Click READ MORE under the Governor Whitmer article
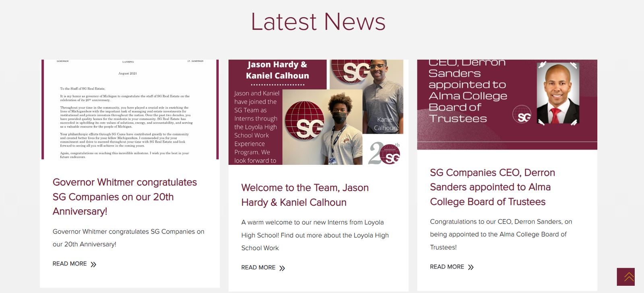This screenshot has height=293, width=644. pyautogui.click(x=70, y=264)
